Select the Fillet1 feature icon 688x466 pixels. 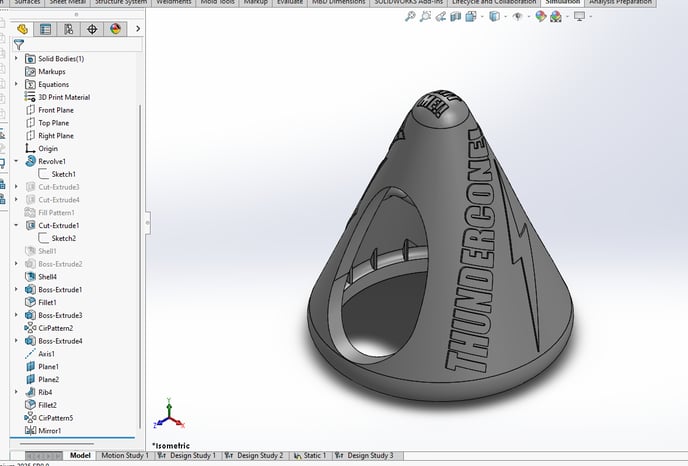pyautogui.click(x=30, y=302)
